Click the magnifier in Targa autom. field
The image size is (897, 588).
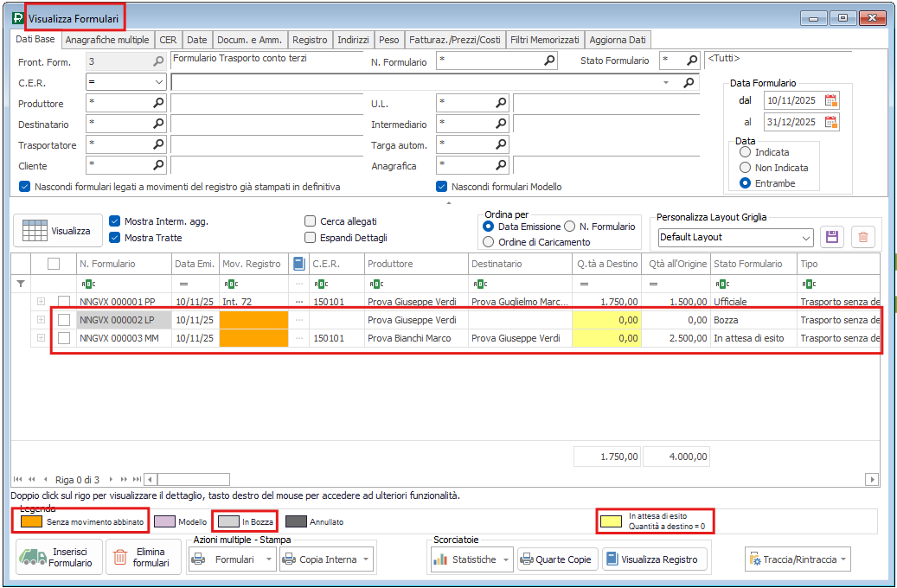(x=500, y=144)
